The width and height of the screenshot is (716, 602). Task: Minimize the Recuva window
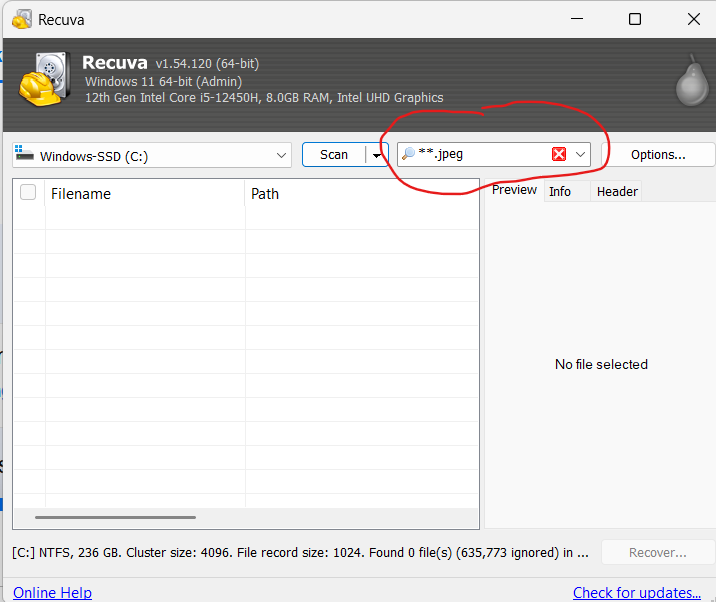[x=577, y=19]
